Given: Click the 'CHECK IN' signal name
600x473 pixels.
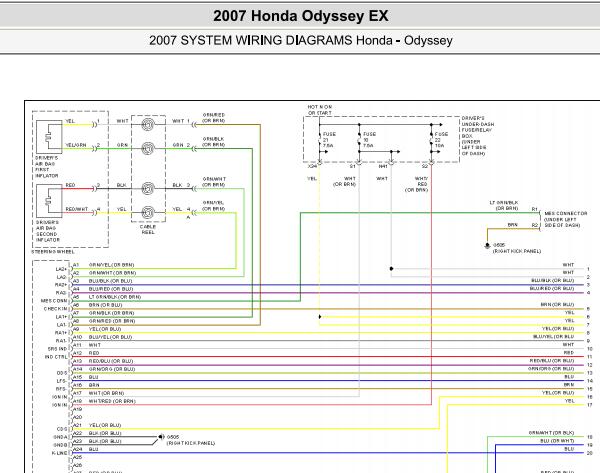Looking at the screenshot, I should [x=55, y=309].
